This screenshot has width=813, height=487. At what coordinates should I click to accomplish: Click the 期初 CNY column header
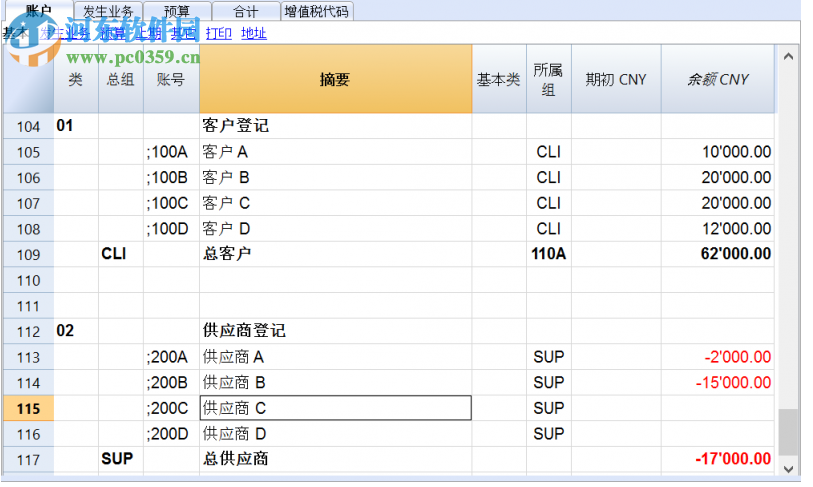point(616,79)
